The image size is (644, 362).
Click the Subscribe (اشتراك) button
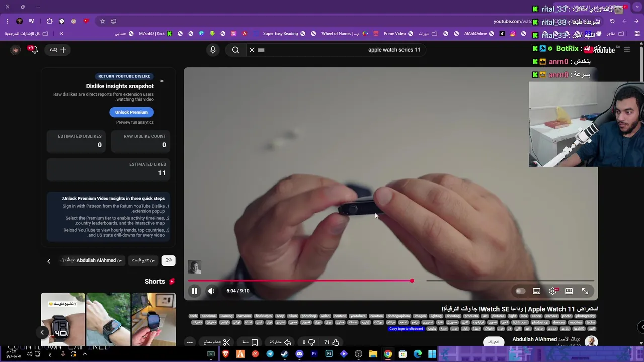tap(494, 342)
